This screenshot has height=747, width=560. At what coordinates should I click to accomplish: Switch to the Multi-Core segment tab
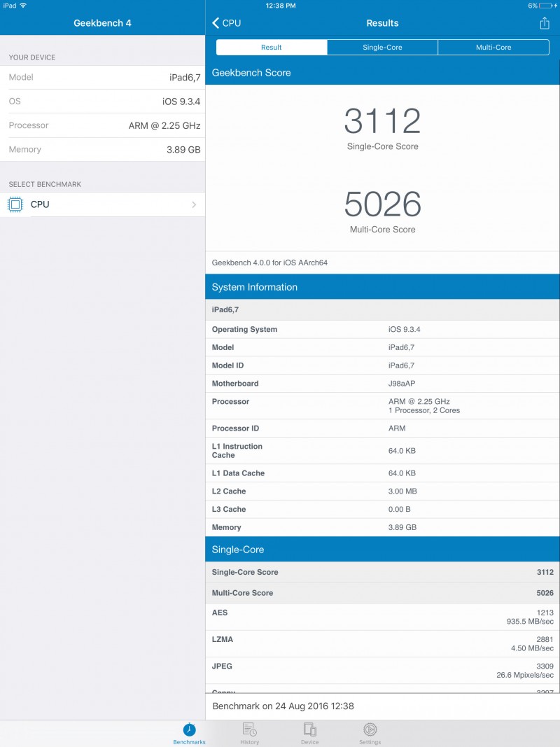(x=493, y=47)
